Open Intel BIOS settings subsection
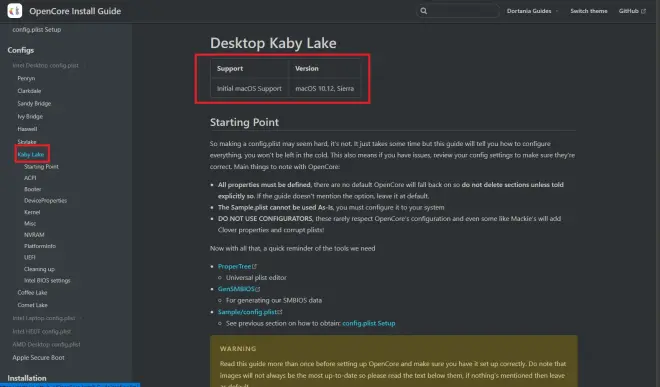Screen dimensions: 660x387 pos(47,280)
